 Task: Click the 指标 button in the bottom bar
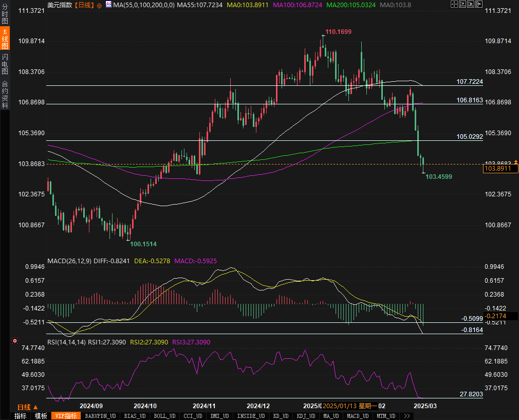(21, 416)
